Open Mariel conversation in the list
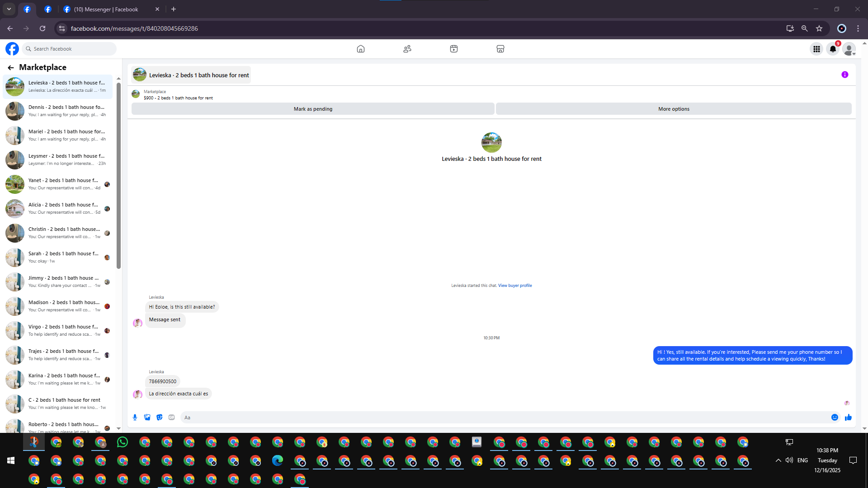 tap(58, 135)
